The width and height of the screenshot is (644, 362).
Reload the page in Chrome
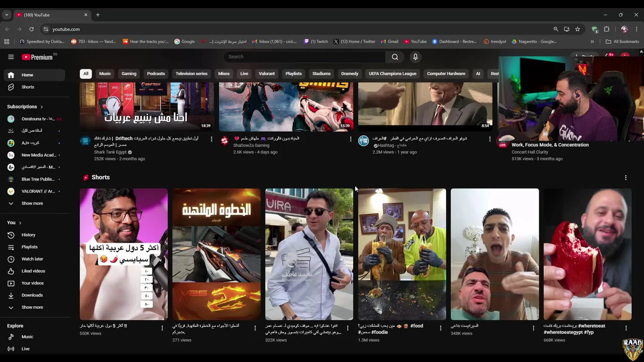[x=31, y=29]
